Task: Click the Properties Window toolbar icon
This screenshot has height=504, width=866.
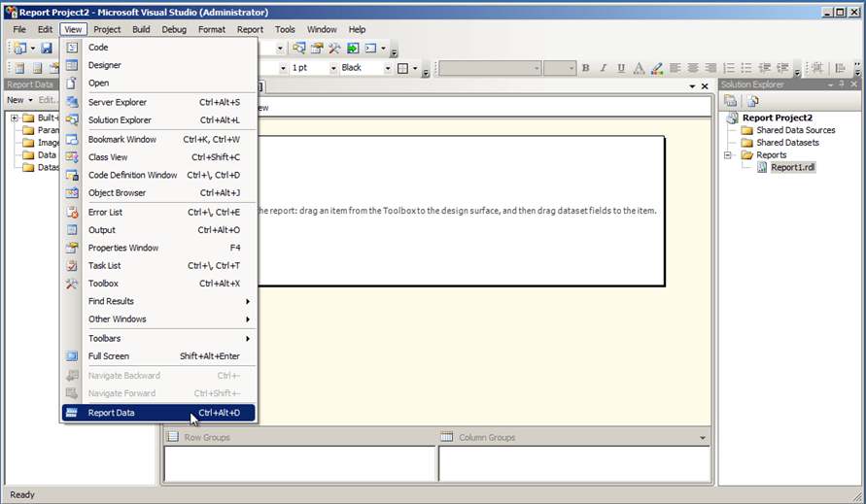Action: click(317, 49)
